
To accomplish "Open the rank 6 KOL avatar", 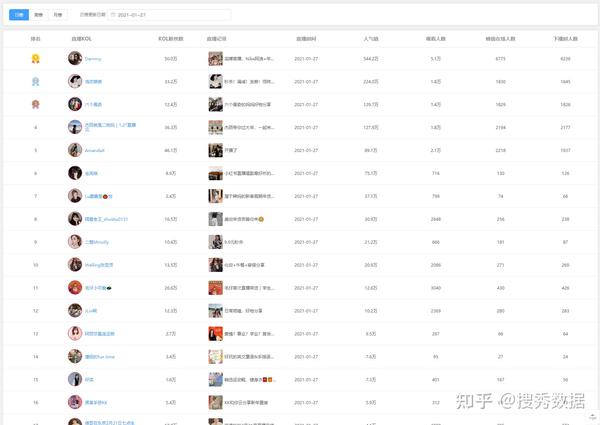I will [75, 173].
